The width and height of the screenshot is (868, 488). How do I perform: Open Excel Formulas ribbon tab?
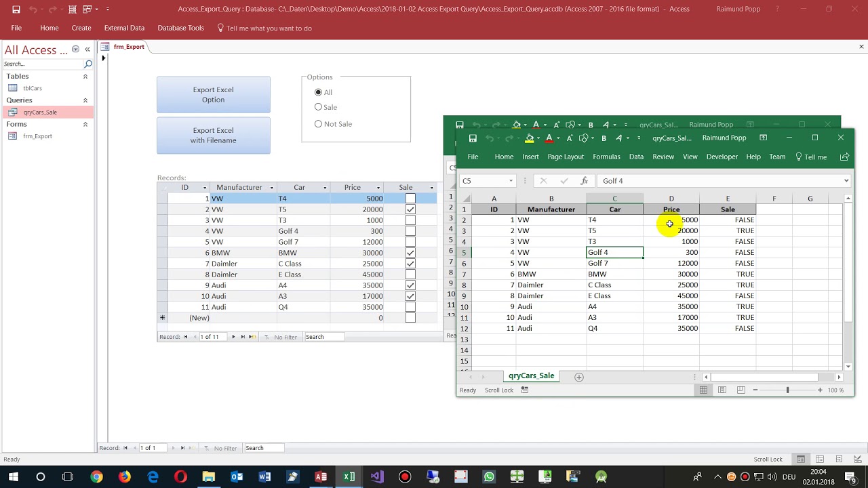click(x=606, y=157)
